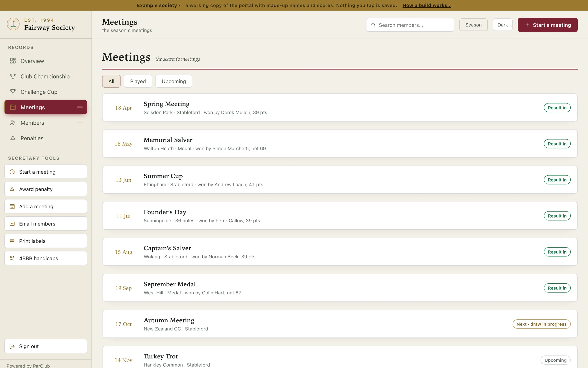This screenshot has height=368, width=588.
Task: Click the envelope icon on Email members
Action: [12, 224]
